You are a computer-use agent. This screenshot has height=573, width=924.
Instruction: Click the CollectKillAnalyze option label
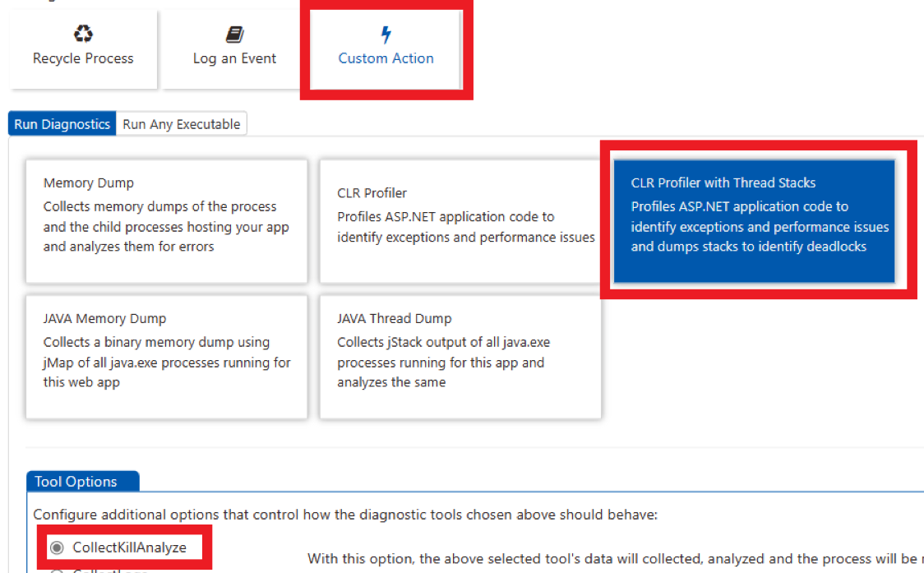(x=129, y=548)
